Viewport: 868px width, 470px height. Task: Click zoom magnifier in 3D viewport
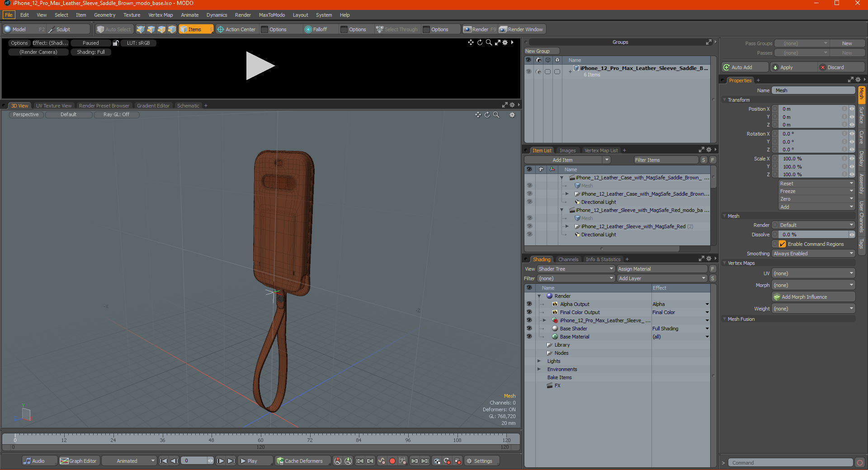pos(496,115)
